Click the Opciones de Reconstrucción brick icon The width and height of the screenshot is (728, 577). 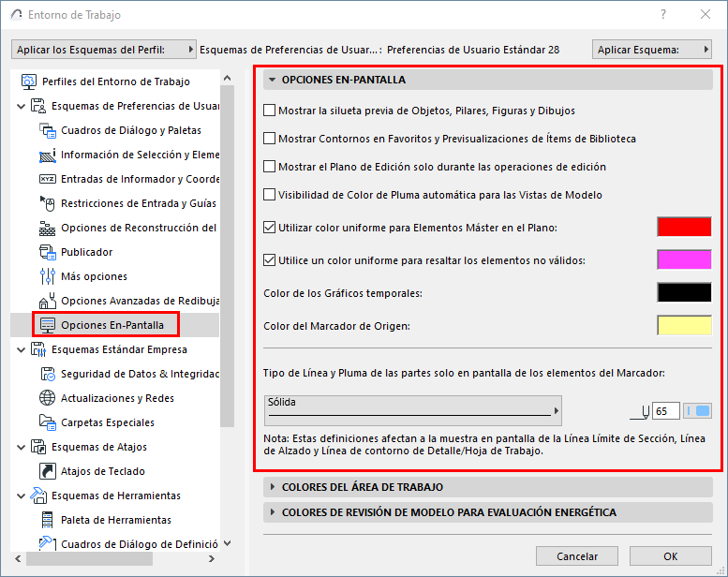click(x=48, y=228)
